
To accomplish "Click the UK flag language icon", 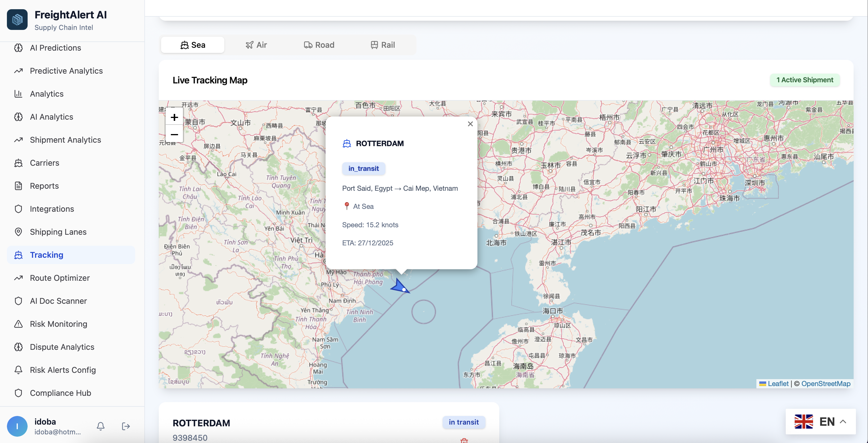I will click(x=804, y=421).
